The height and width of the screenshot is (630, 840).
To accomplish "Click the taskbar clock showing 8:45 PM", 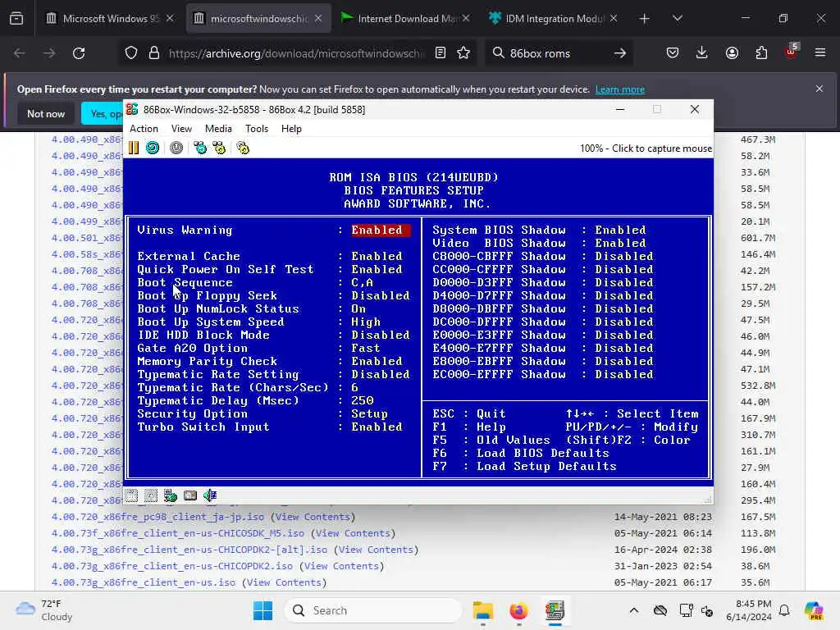I will [748, 610].
